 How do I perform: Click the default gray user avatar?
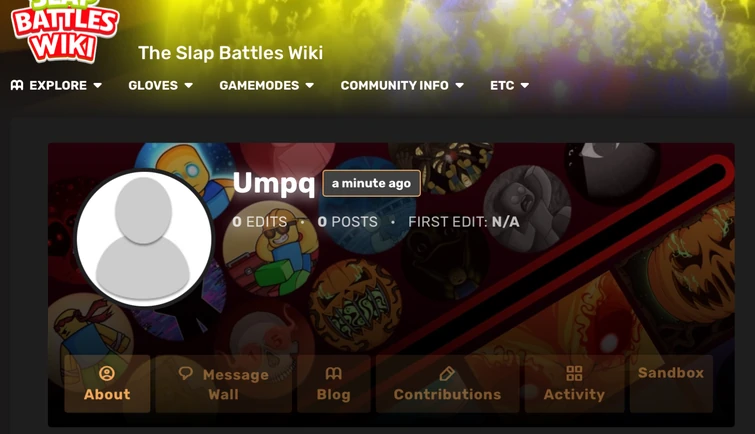143,239
